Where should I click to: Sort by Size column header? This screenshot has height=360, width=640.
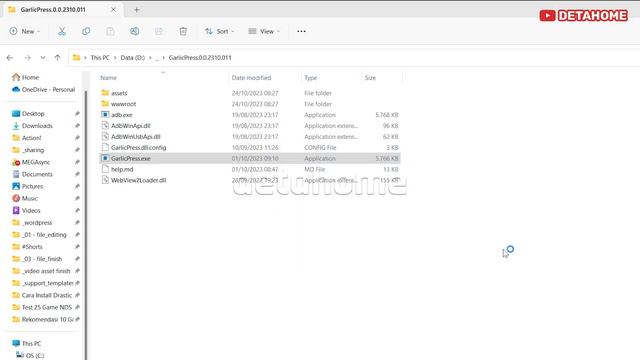371,78
